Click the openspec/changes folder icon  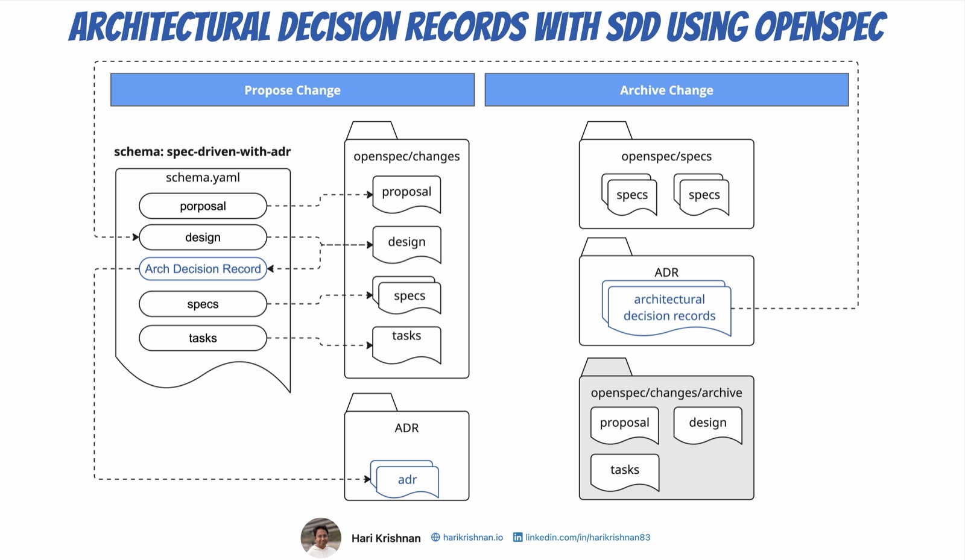click(407, 156)
